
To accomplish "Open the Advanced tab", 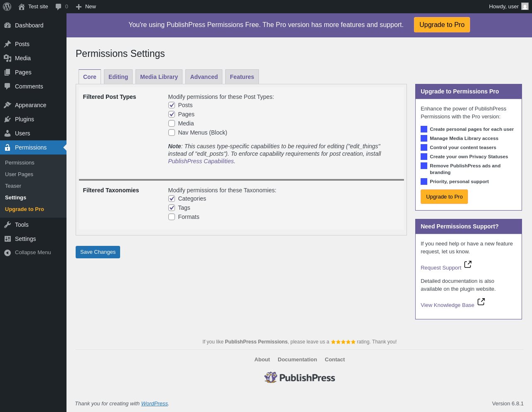I will [x=204, y=77].
